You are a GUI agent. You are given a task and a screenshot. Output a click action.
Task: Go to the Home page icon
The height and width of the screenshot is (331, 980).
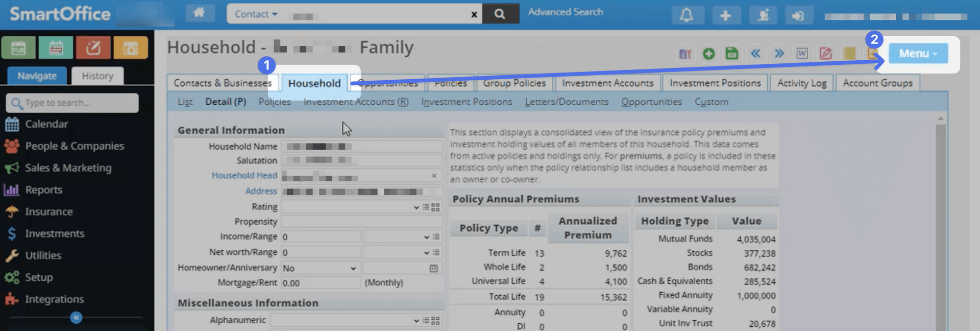point(199,13)
